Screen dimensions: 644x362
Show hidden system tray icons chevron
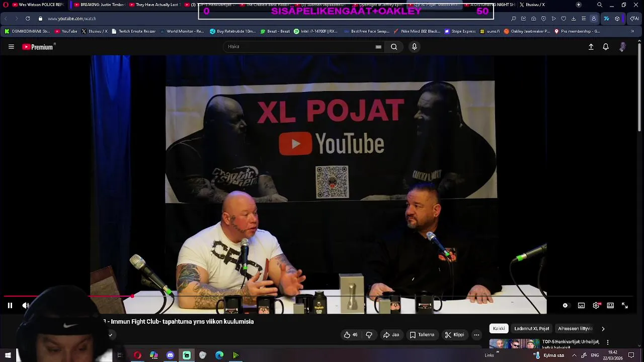574,355
